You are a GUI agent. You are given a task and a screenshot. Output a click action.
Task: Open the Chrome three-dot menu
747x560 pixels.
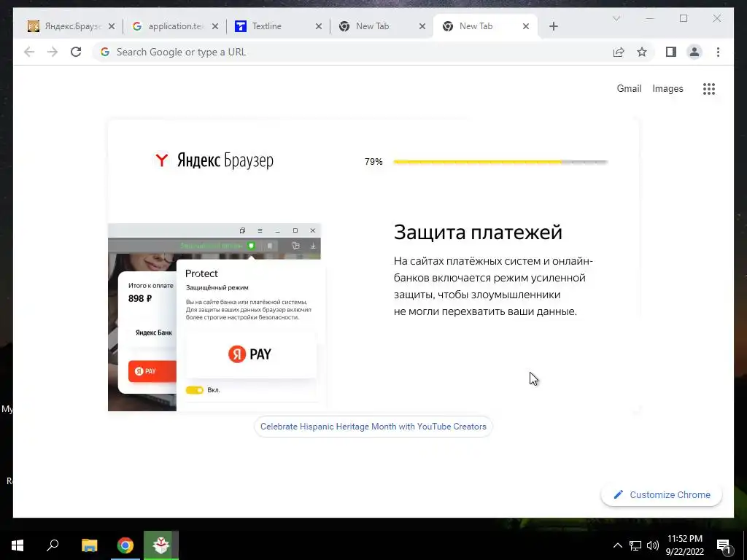click(718, 52)
